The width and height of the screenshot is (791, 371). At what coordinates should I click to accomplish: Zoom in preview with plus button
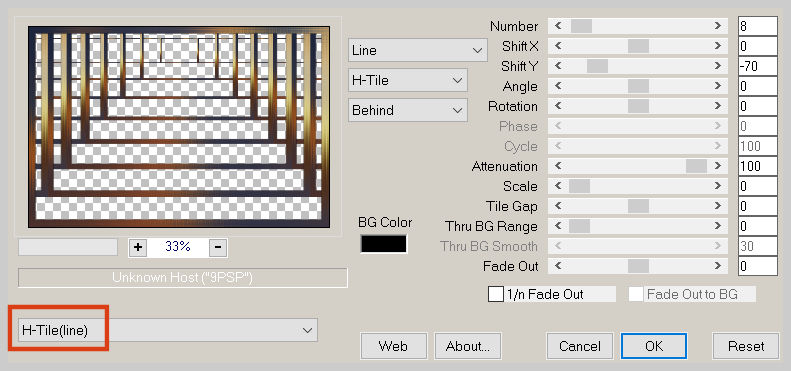138,247
